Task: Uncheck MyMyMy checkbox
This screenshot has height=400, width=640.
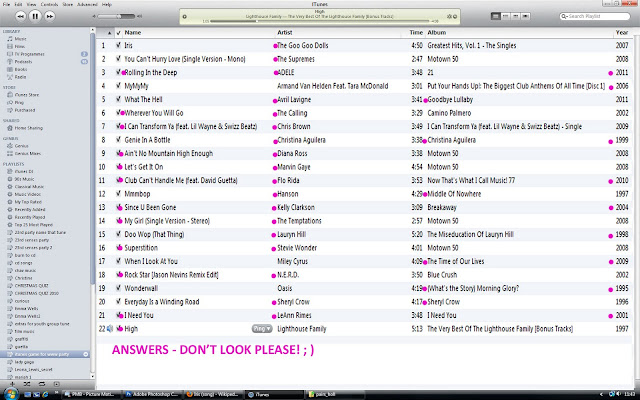Action: [x=118, y=86]
